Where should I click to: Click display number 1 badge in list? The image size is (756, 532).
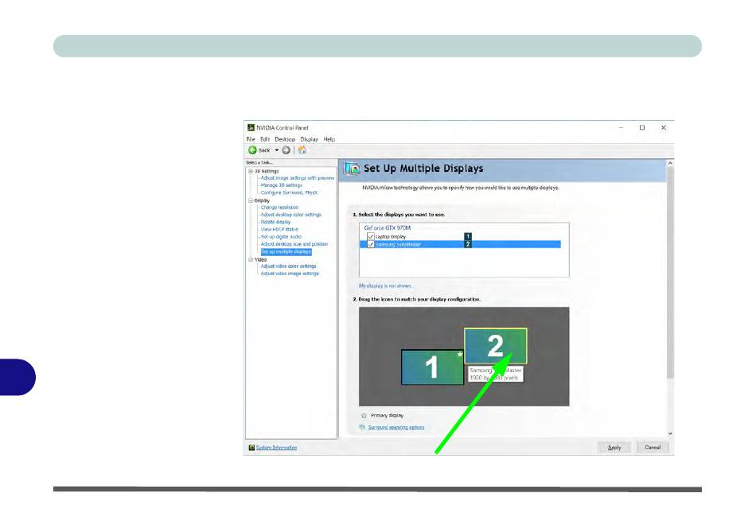(468, 237)
